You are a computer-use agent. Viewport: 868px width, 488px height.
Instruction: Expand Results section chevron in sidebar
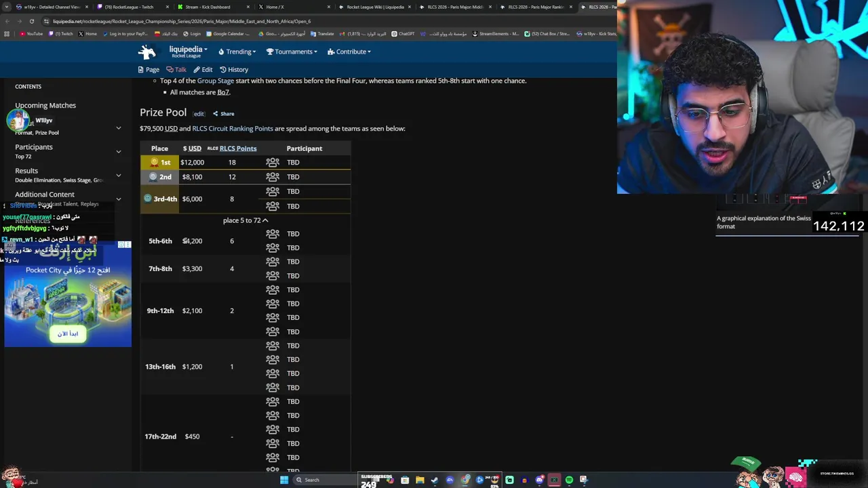pos(119,175)
